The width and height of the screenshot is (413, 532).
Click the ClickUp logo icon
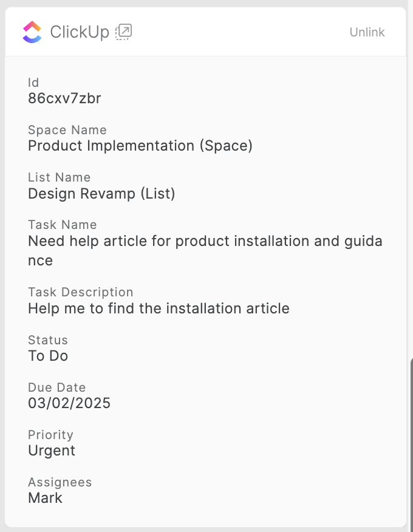click(32, 32)
